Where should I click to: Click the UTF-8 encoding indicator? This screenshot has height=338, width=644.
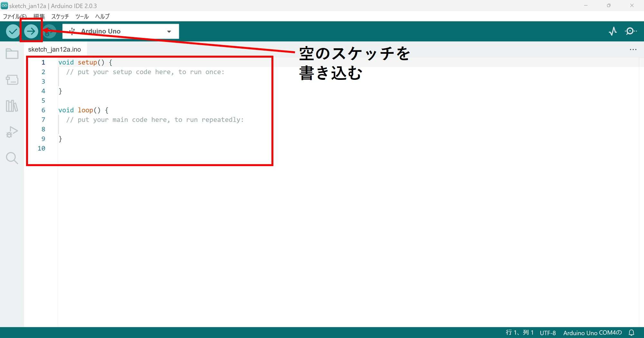pos(548,333)
